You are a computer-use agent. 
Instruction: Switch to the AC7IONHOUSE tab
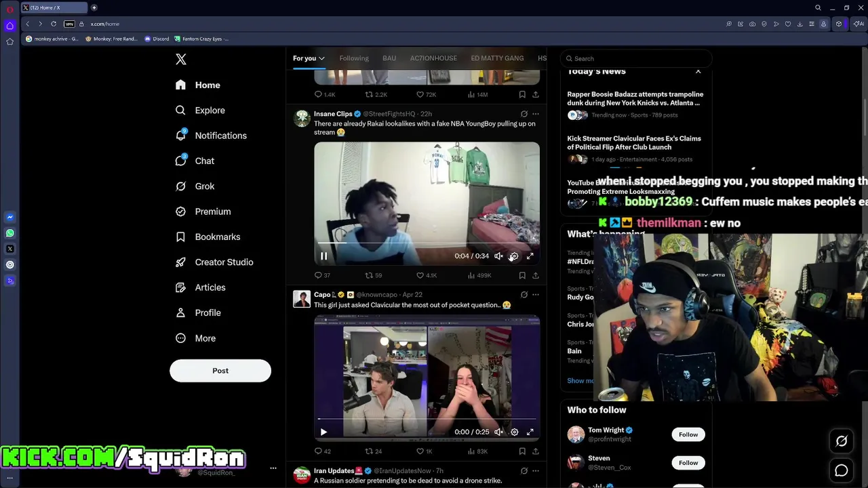click(433, 58)
